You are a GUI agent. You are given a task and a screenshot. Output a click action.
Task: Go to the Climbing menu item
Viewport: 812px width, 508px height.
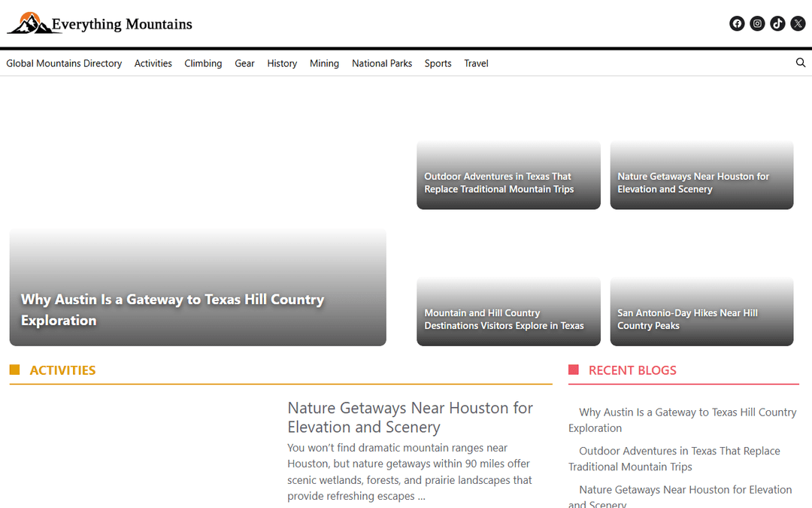point(203,63)
